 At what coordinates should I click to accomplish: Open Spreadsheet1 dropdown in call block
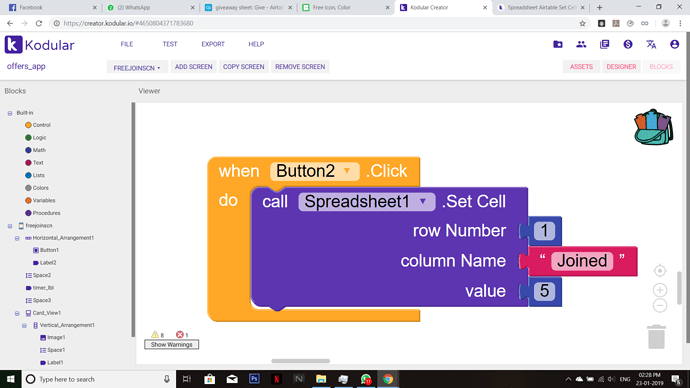(x=367, y=201)
